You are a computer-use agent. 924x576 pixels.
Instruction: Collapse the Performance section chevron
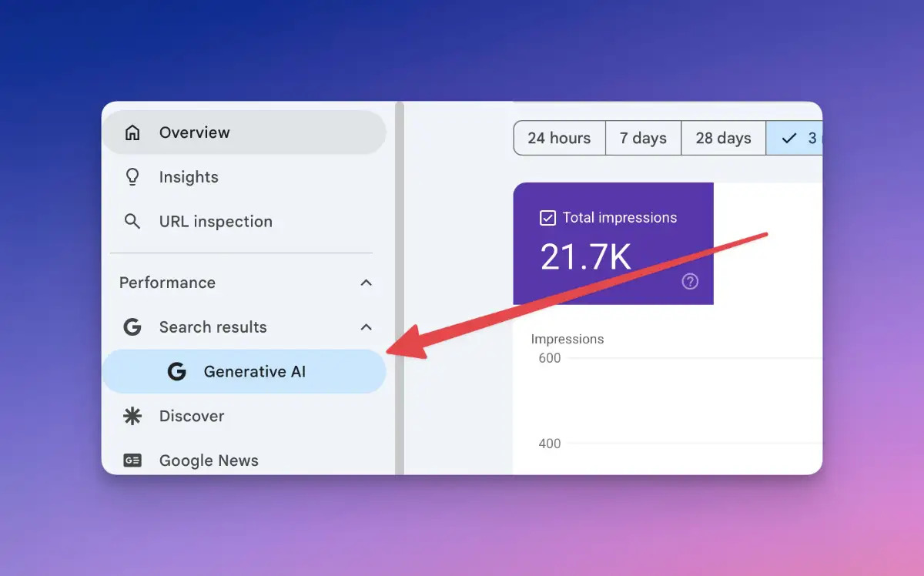tap(367, 283)
